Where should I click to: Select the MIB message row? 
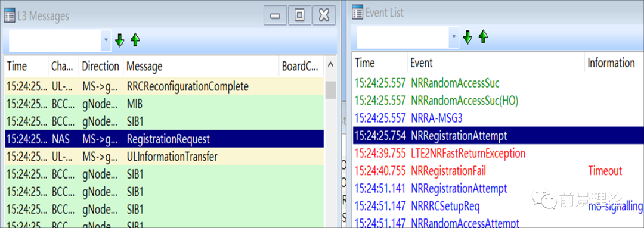point(165,104)
